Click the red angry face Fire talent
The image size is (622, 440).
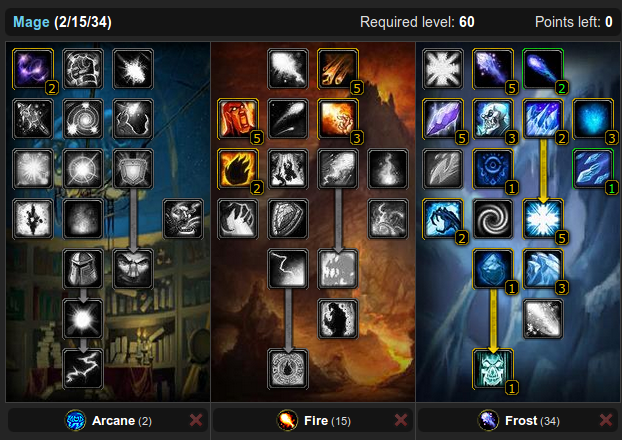click(238, 119)
